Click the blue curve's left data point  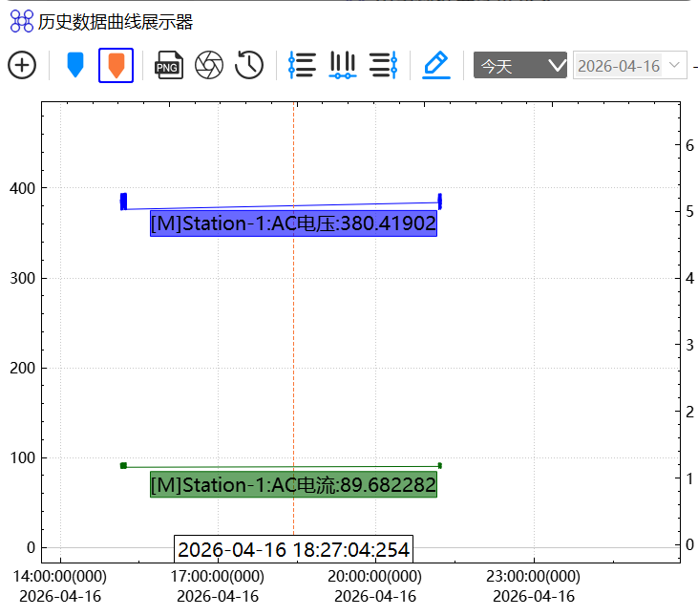click(x=124, y=202)
